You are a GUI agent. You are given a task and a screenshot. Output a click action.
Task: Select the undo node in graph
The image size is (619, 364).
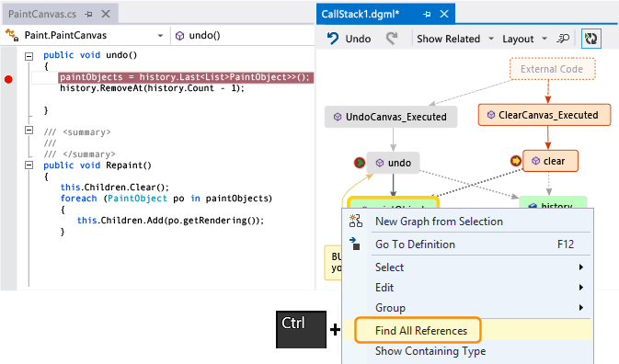[x=393, y=163]
